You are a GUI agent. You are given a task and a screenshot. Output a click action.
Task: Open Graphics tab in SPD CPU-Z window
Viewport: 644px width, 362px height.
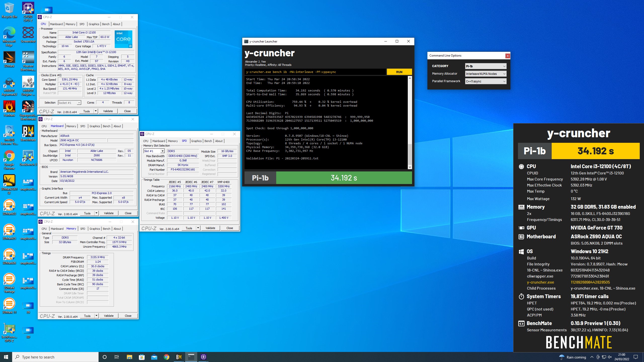coord(196,141)
